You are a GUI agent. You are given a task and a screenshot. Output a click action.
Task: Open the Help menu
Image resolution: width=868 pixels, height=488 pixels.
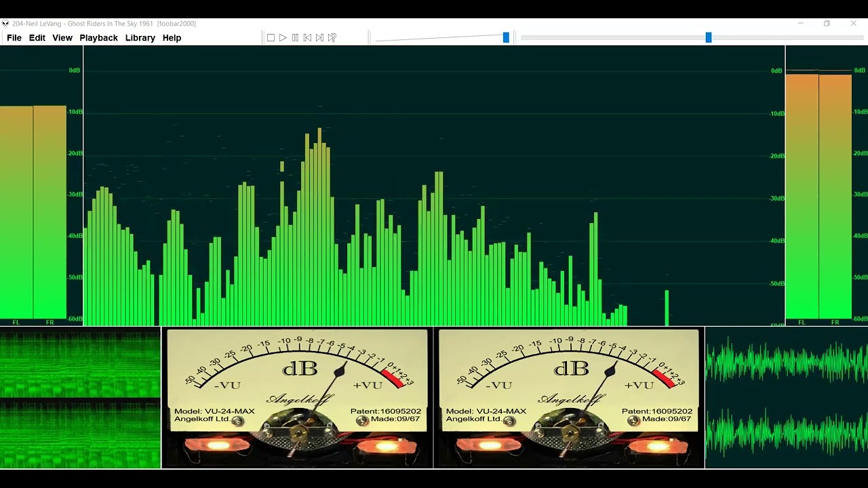click(x=172, y=38)
